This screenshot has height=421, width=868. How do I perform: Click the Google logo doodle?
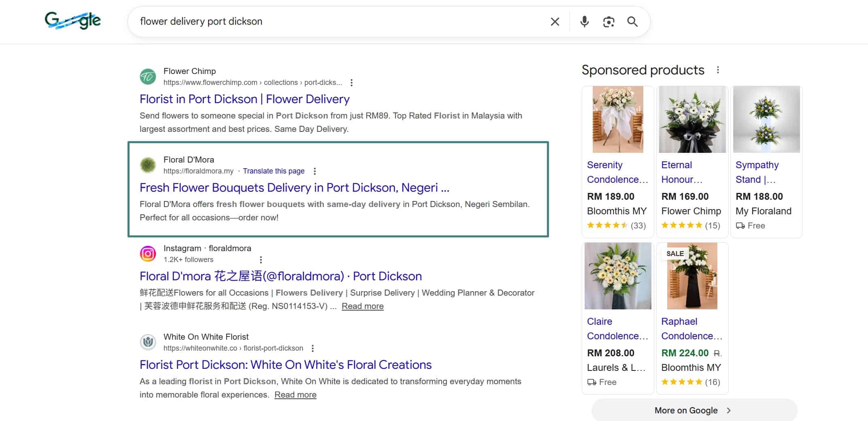click(73, 20)
